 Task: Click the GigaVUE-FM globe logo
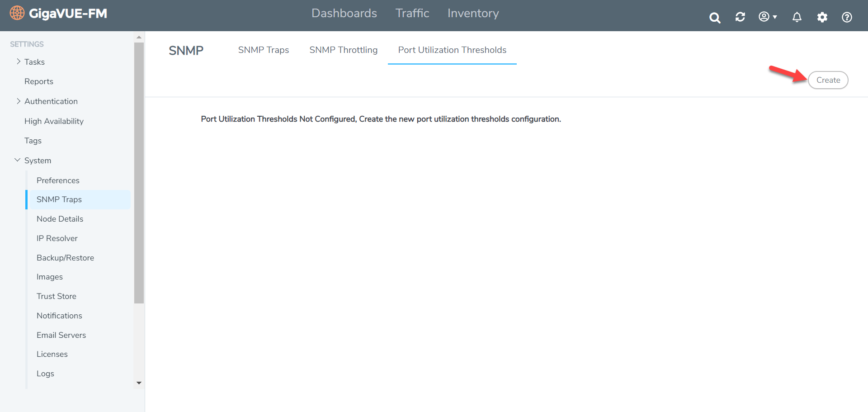click(x=17, y=13)
